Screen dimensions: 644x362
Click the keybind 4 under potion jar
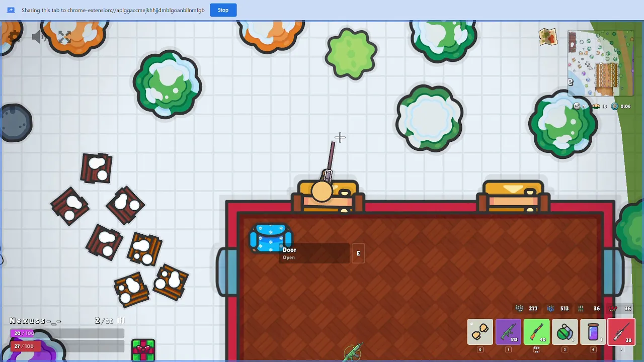coord(593,350)
